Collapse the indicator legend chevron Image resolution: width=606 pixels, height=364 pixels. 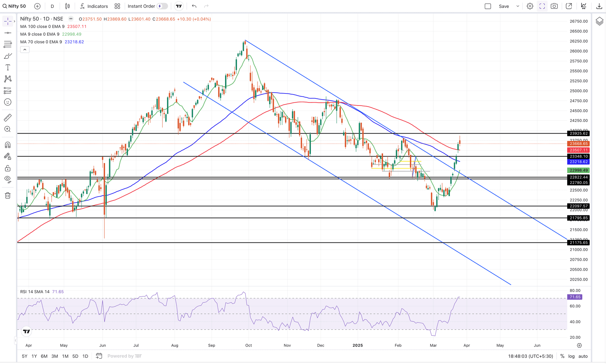click(x=25, y=50)
